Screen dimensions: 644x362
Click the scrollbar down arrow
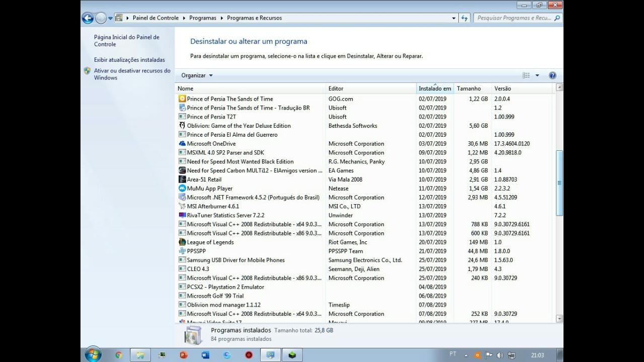point(559,318)
